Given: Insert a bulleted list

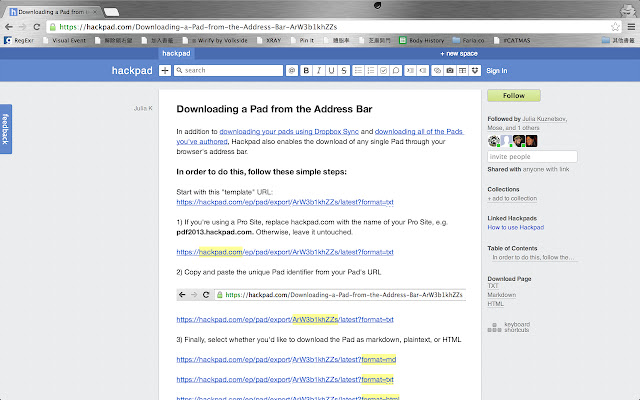Looking at the screenshot, I should tap(358, 71).
